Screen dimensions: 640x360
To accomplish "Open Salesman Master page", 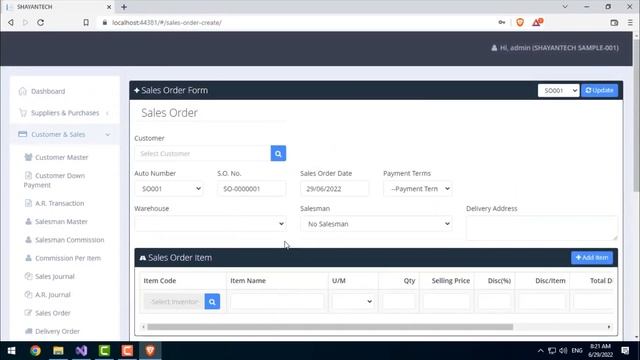I will click(61, 222).
